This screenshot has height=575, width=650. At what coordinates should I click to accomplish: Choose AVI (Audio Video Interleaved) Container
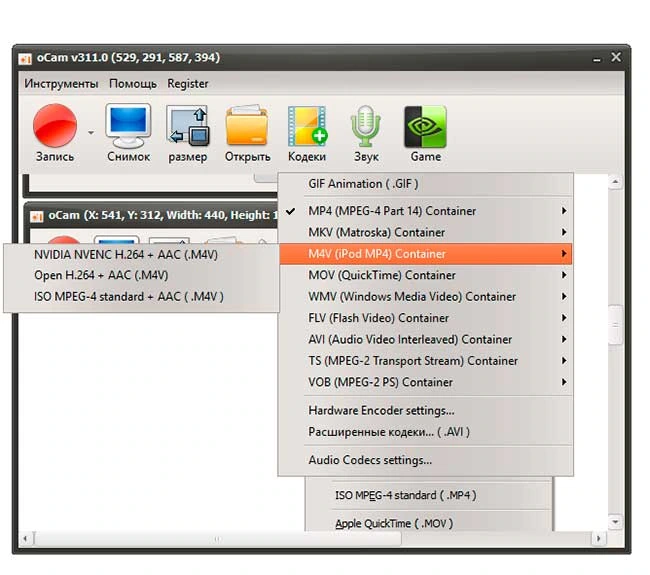tap(426, 340)
